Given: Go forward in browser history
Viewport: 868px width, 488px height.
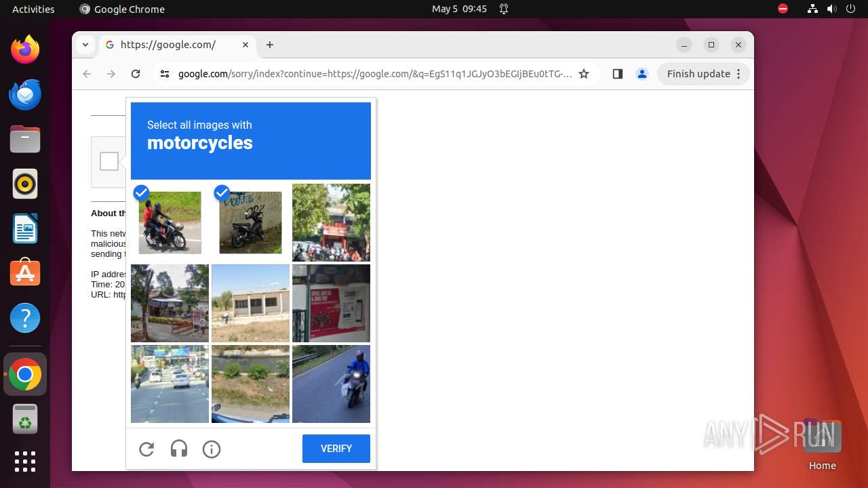Looking at the screenshot, I should click(x=111, y=74).
